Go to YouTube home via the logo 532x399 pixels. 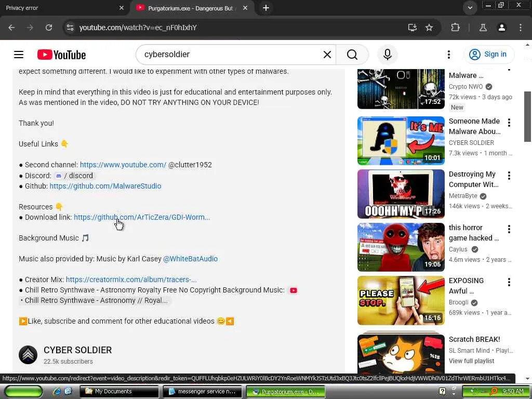click(61, 55)
